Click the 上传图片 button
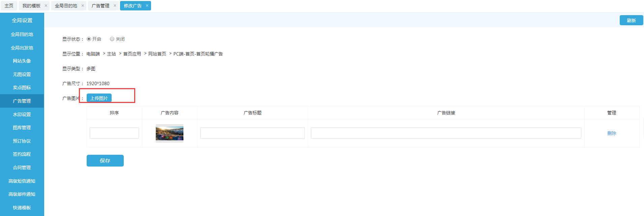644x216 pixels. [x=99, y=98]
